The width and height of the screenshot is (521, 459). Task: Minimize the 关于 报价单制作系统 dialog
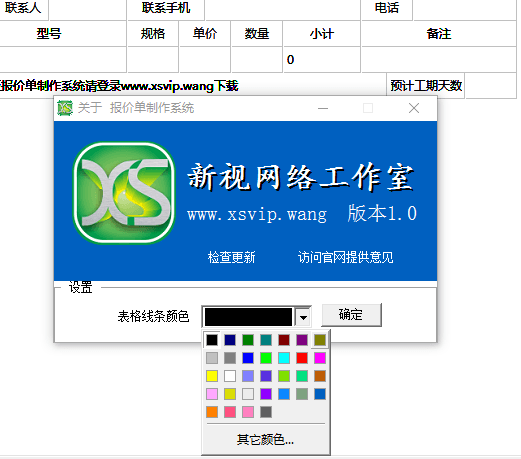pyautogui.click(x=323, y=108)
